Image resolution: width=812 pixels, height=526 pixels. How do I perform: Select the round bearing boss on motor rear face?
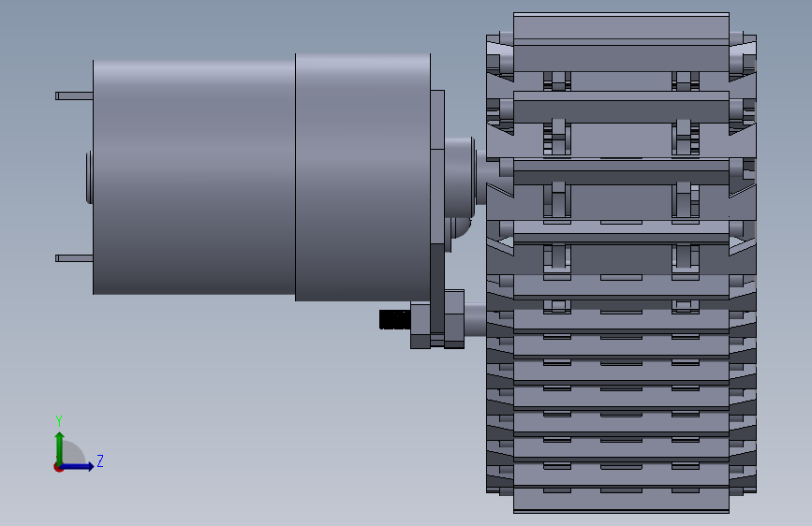[x=90, y=177]
